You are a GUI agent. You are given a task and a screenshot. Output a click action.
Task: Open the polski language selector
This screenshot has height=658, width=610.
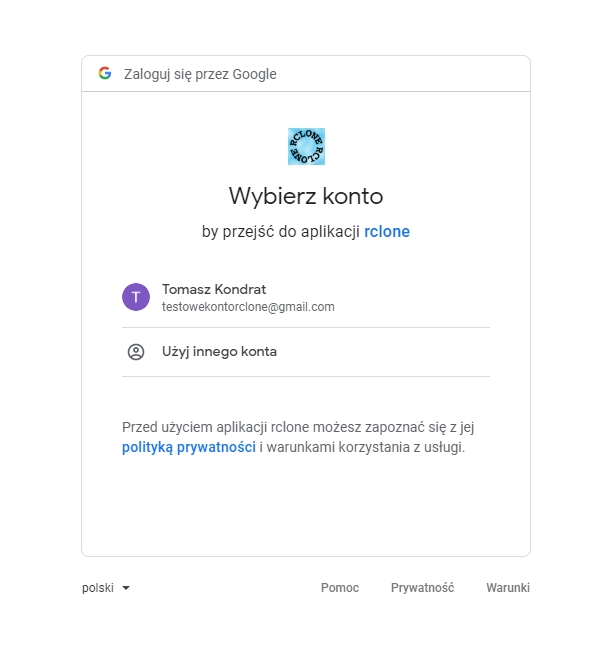pos(99,588)
